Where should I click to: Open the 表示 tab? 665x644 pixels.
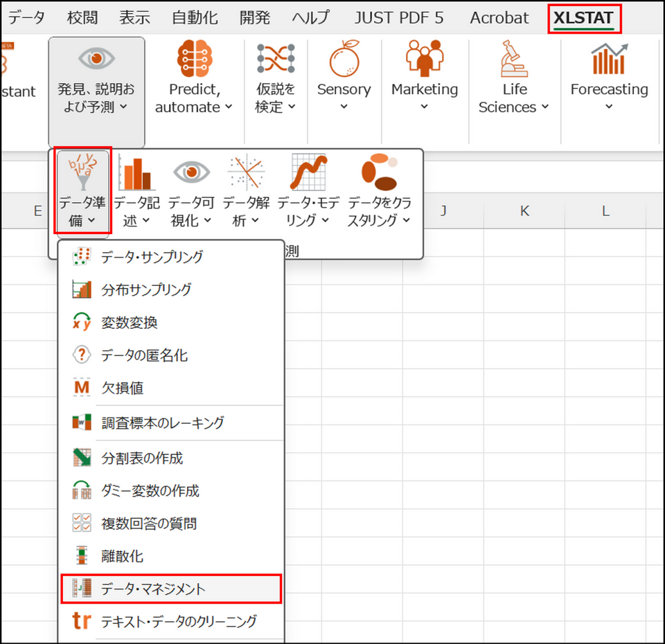(134, 18)
